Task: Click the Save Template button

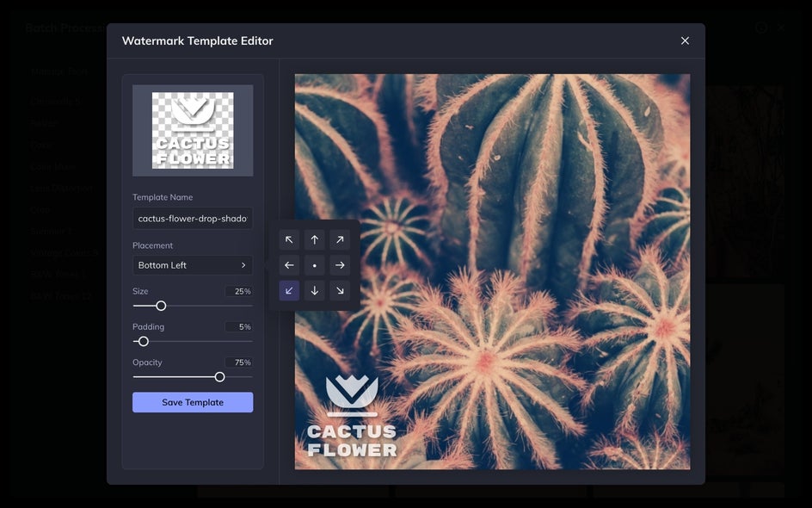Action: click(193, 402)
